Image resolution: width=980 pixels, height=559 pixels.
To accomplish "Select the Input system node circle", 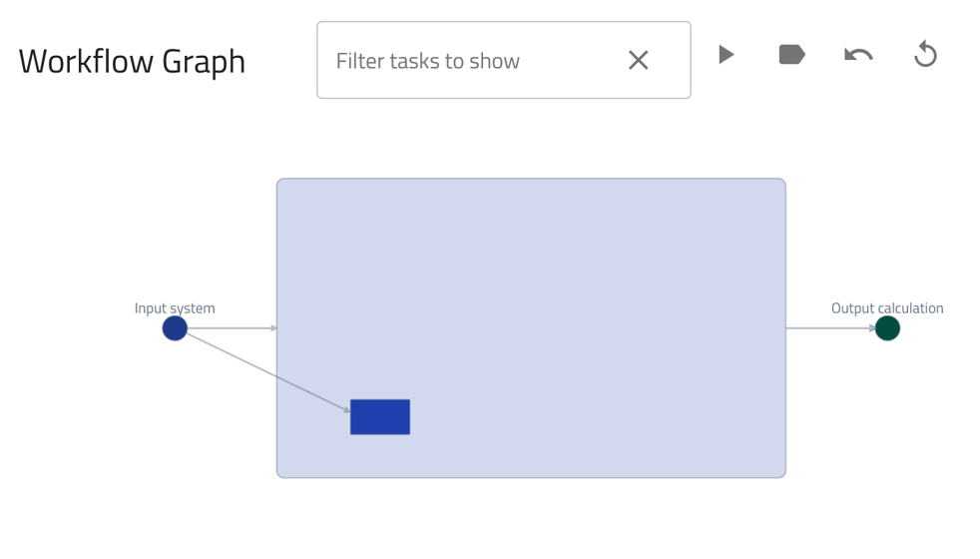I will point(175,328).
